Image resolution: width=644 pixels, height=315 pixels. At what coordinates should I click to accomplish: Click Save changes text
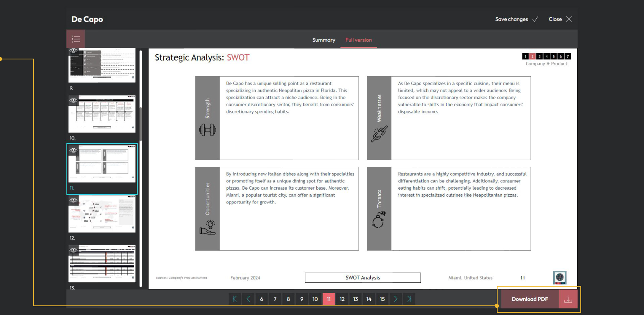511,19
